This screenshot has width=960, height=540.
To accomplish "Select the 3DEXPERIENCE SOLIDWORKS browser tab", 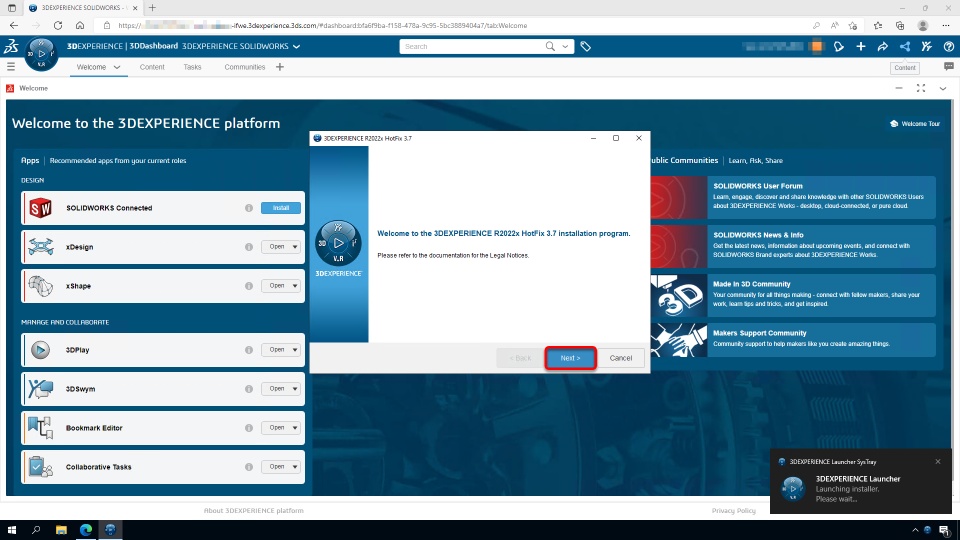I will tap(82, 8).
